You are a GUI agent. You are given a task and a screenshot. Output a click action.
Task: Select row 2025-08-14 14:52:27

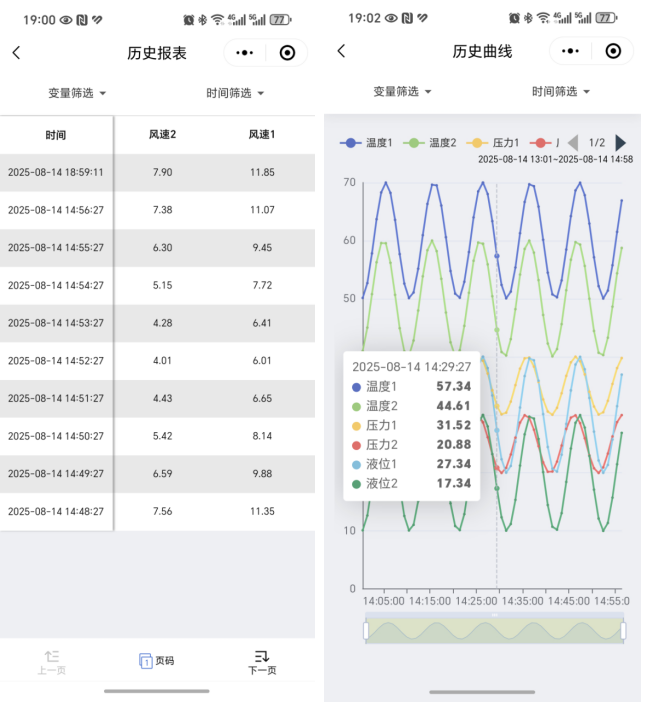click(x=157, y=361)
